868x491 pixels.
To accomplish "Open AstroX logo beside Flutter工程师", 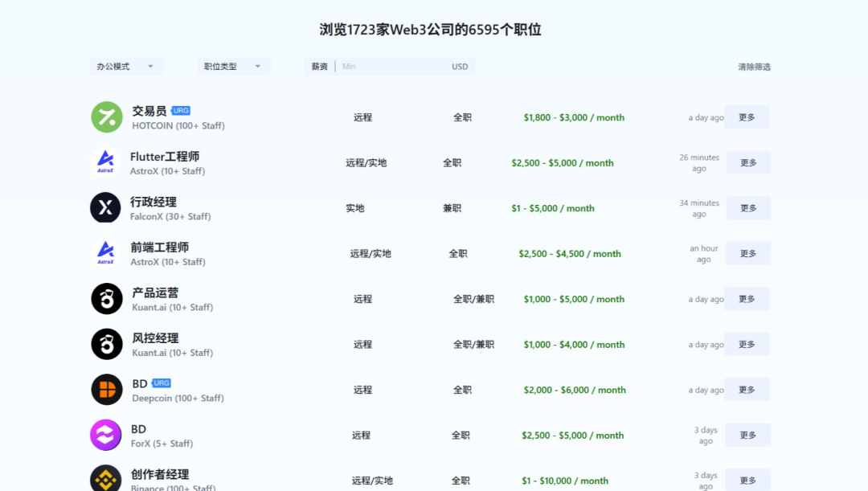I will pyautogui.click(x=105, y=162).
